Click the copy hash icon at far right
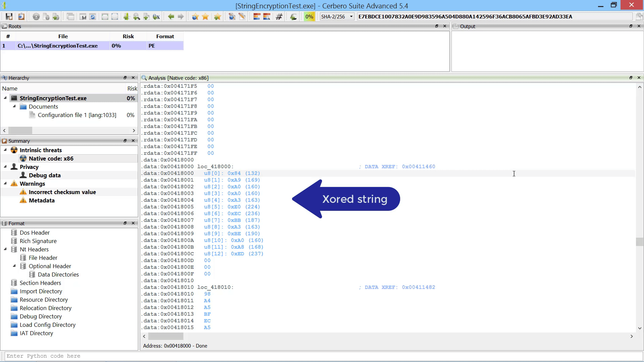The width and height of the screenshot is (644, 362). pyautogui.click(x=639, y=16)
